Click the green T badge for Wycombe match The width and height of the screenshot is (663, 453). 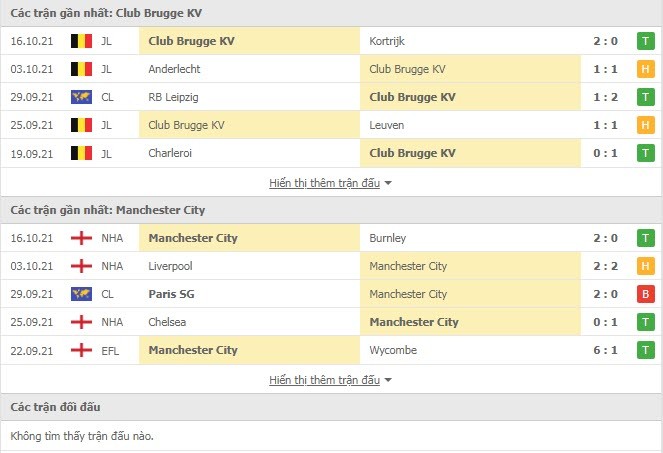coord(645,350)
